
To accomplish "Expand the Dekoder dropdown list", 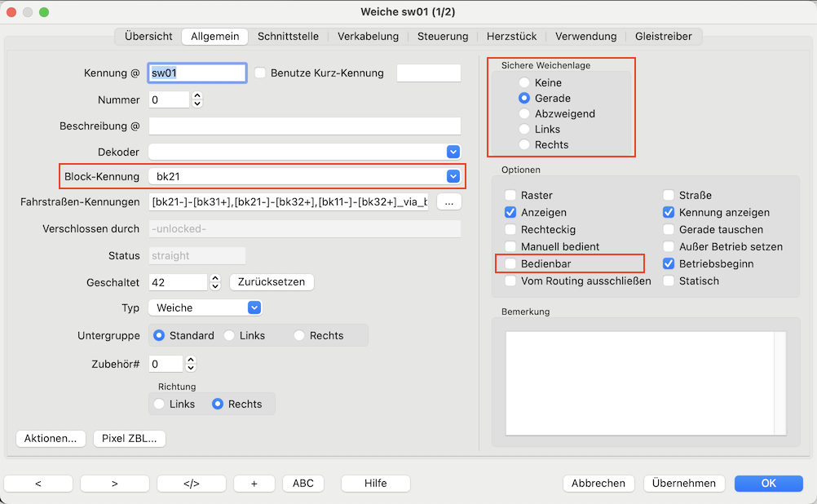I will click(x=453, y=152).
